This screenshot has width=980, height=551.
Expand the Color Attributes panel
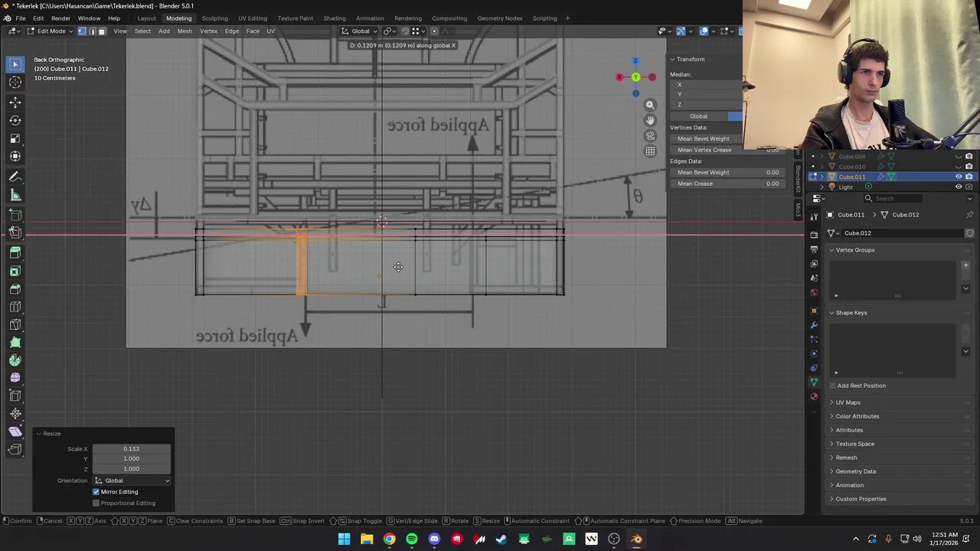831,416
